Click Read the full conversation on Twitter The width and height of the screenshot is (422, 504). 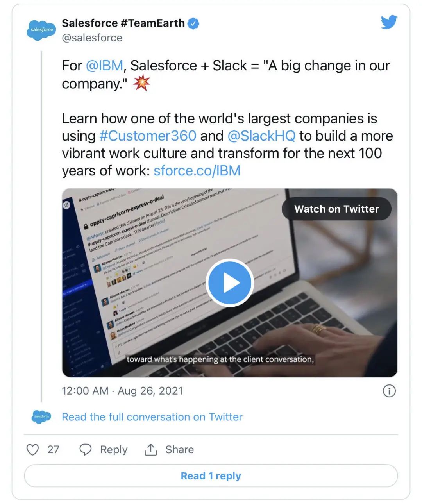click(x=152, y=417)
